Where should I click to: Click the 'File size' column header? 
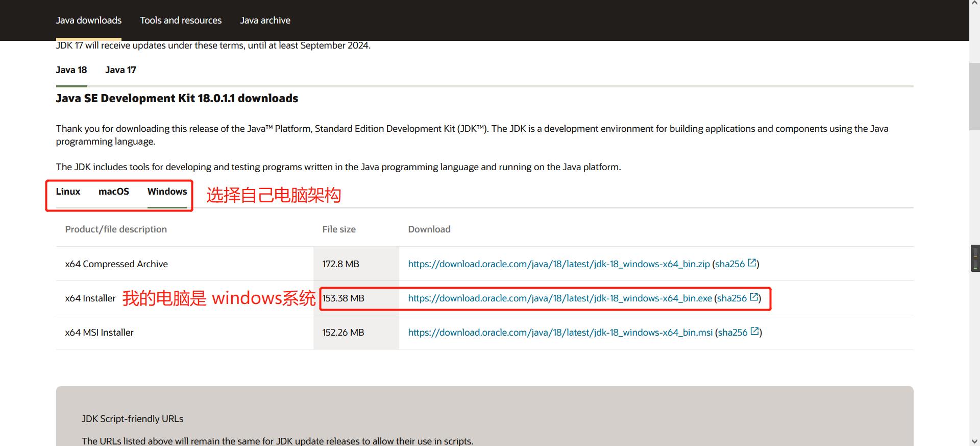pyautogui.click(x=339, y=229)
